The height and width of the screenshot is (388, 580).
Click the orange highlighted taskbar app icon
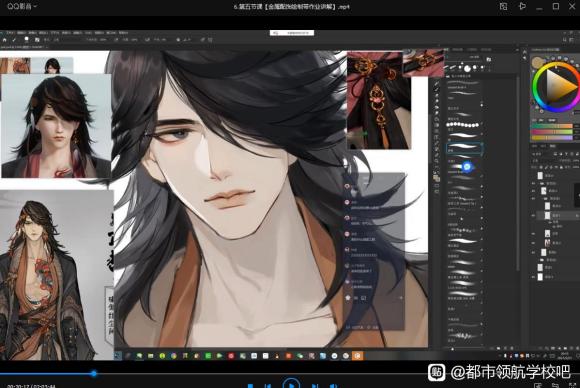(357, 356)
